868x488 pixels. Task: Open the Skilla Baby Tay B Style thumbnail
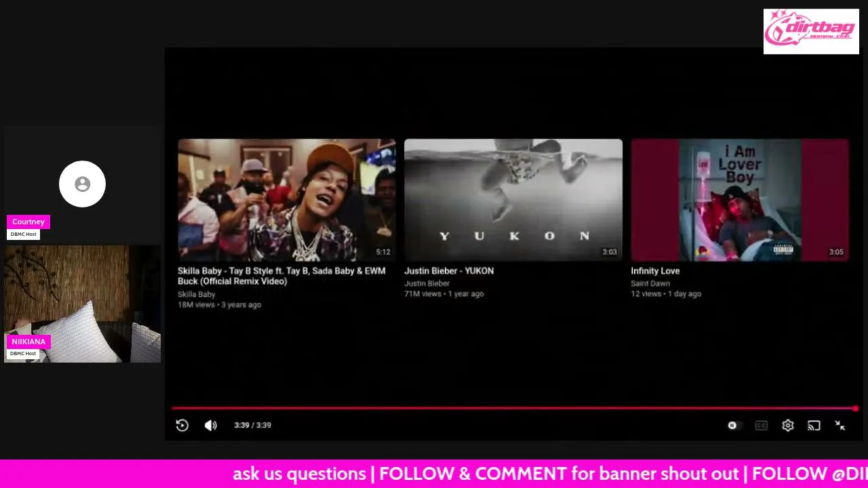287,200
